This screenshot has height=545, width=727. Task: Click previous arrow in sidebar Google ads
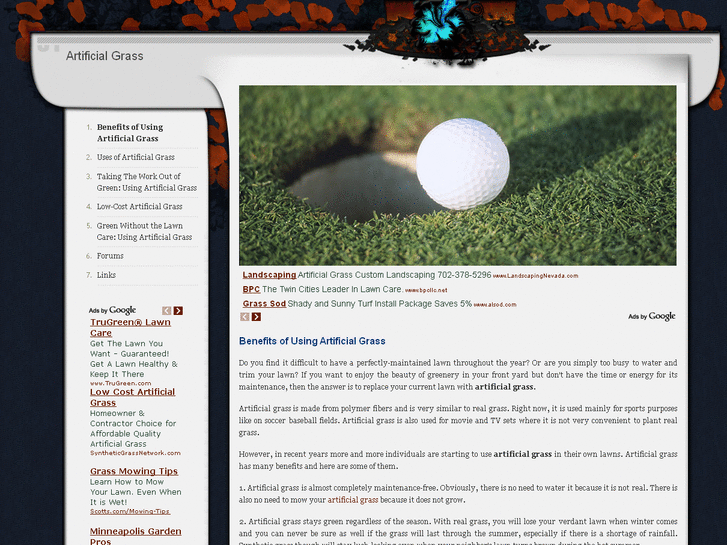(166, 311)
